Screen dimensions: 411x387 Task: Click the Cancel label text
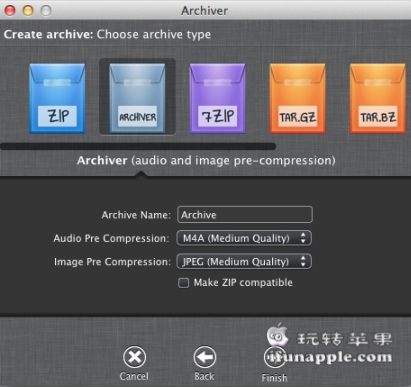[x=134, y=376]
